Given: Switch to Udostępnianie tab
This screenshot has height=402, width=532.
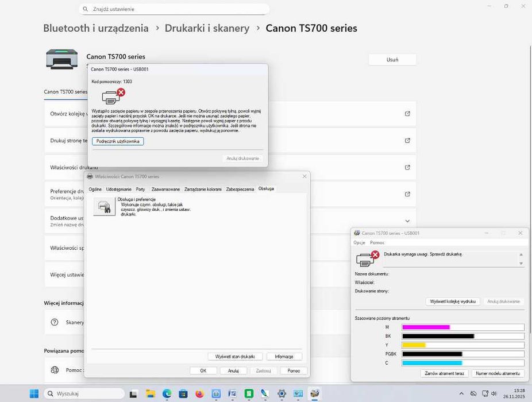Looking at the screenshot, I should [118, 190].
